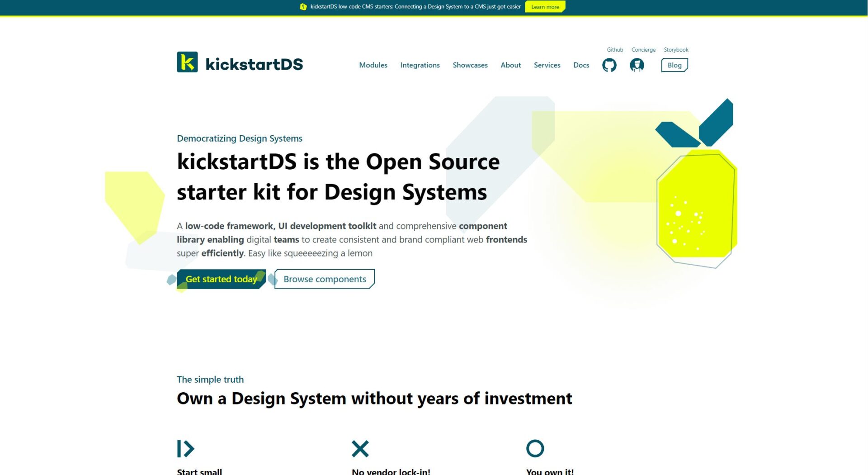Select About in the navigation bar
The height and width of the screenshot is (475, 868).
pos(510,65)
